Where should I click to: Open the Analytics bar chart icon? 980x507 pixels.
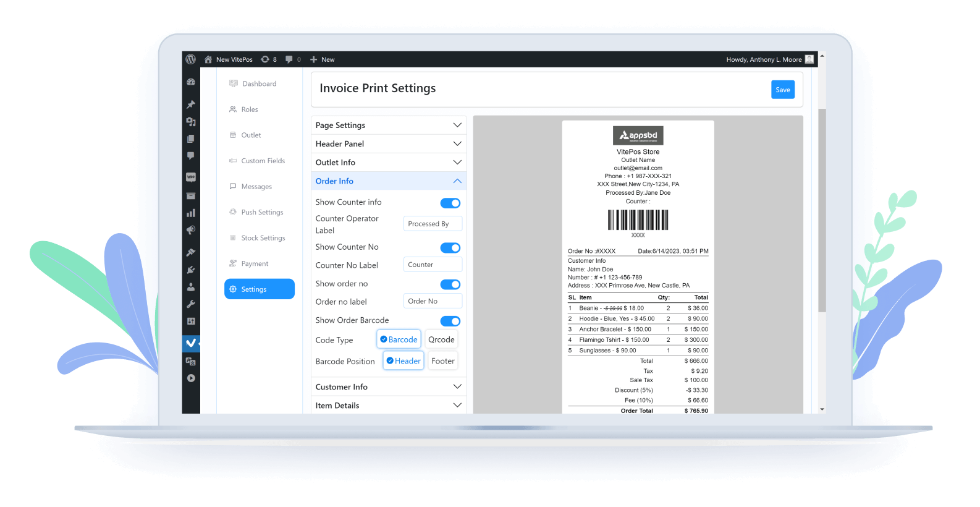pos(191,213)
